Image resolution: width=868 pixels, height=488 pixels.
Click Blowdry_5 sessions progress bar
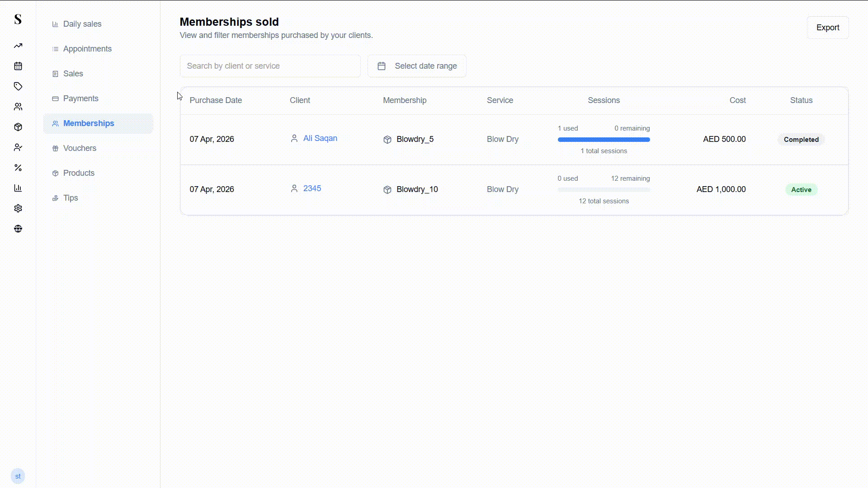tap(604, 140)
